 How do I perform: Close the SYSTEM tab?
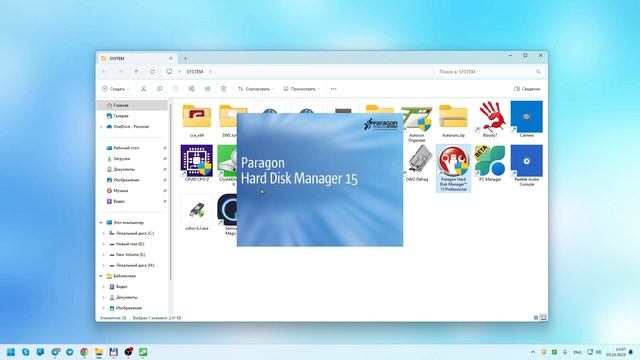(171, 58)
